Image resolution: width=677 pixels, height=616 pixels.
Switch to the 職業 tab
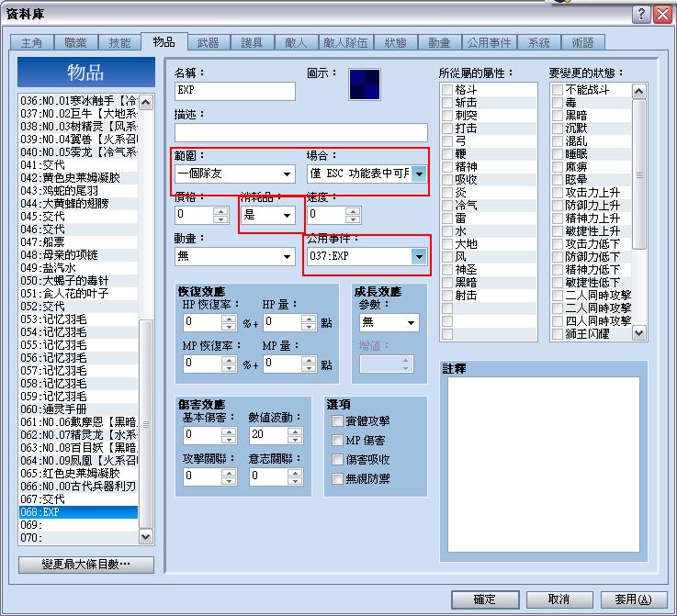pyautogui.click(x=75, y=43)
